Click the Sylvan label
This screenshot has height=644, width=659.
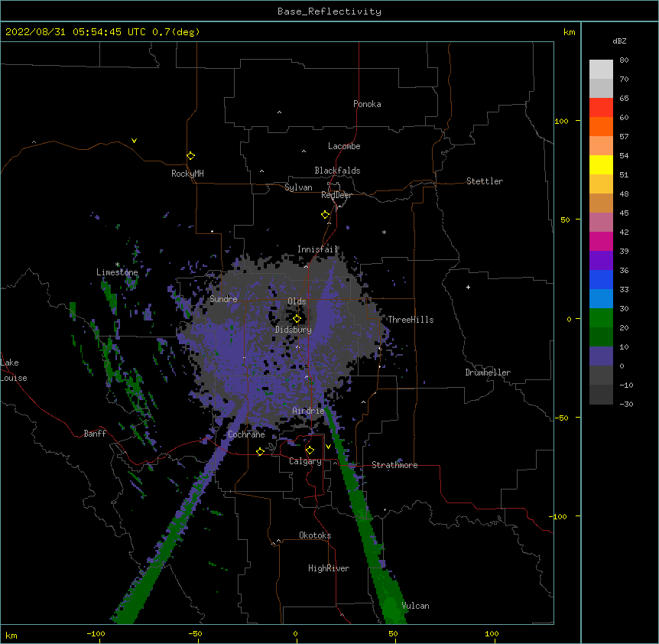tap(298, 187)
